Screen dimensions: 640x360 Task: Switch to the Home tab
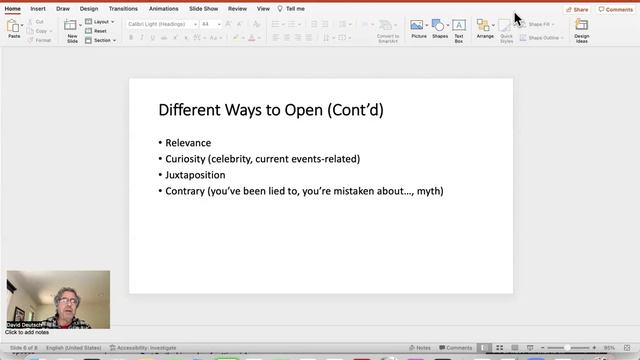13,9
